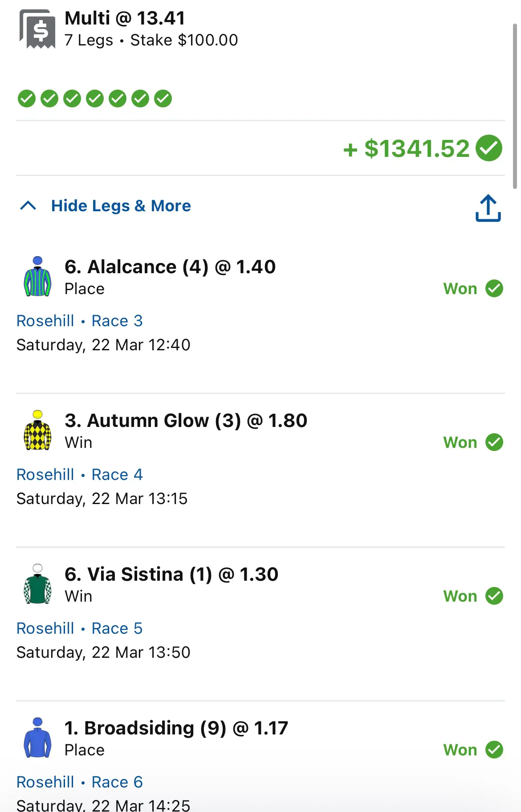The width and height of the screenshot is (521, 812).
Task: Open the Rosehill Race 6 link
Action: coord(80,782)
